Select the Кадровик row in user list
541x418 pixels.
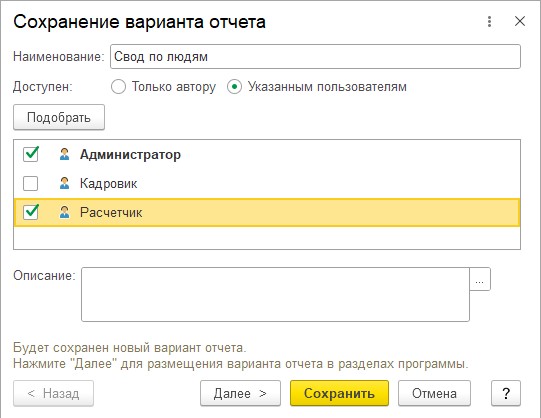(267, 183)
